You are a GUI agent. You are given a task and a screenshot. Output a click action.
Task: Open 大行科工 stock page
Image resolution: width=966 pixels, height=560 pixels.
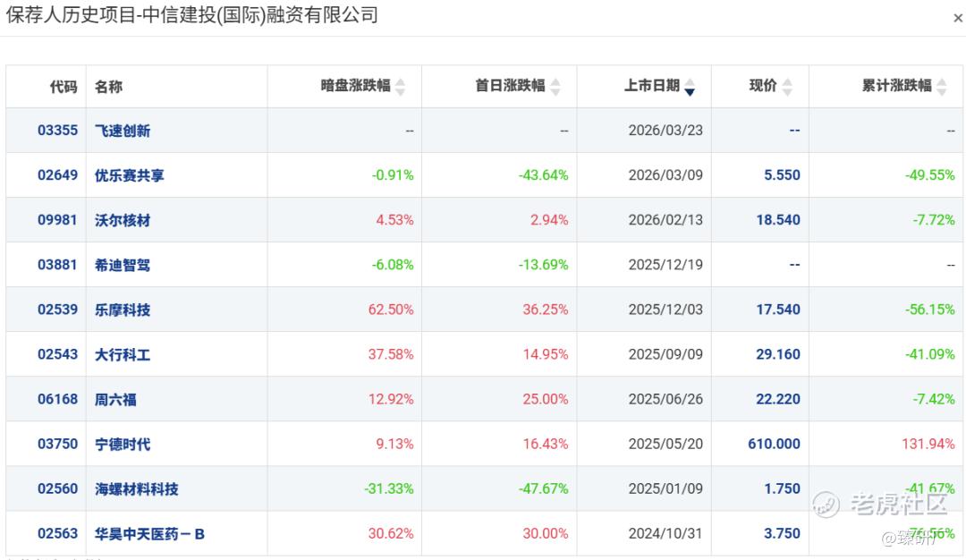point(122,355)
